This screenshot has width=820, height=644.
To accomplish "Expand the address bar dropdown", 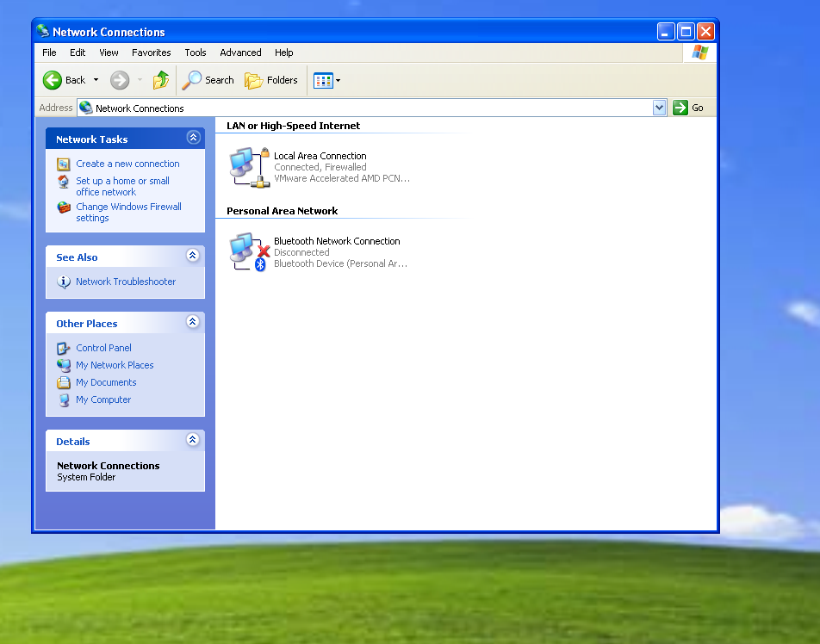I will [x=660, y=108].
